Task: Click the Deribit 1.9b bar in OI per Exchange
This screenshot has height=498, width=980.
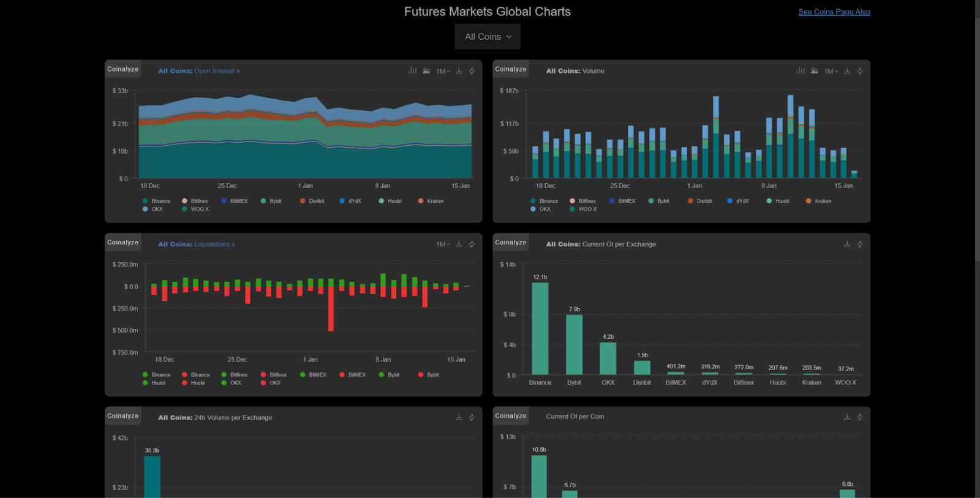Action: (642, 368)
